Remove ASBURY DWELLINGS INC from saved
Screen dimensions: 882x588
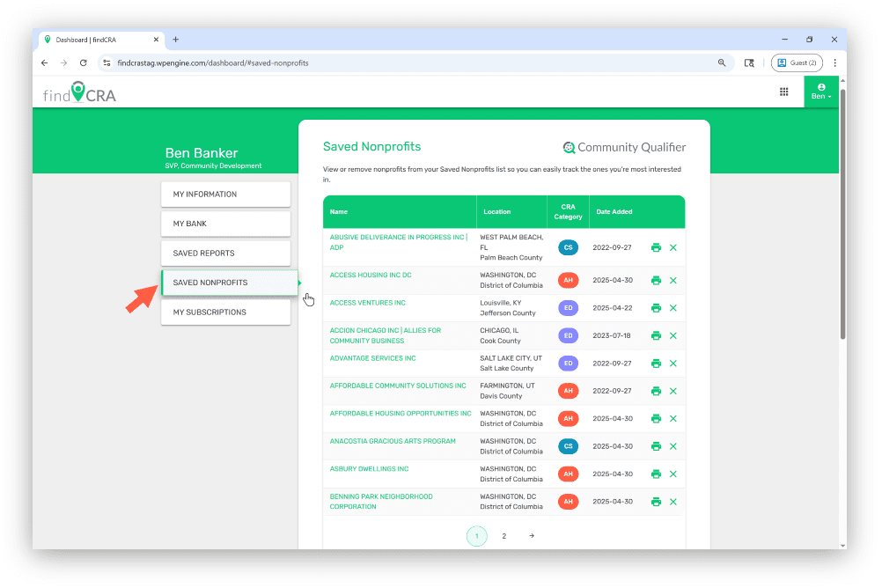pyautogui.click(x=673, y=474)
